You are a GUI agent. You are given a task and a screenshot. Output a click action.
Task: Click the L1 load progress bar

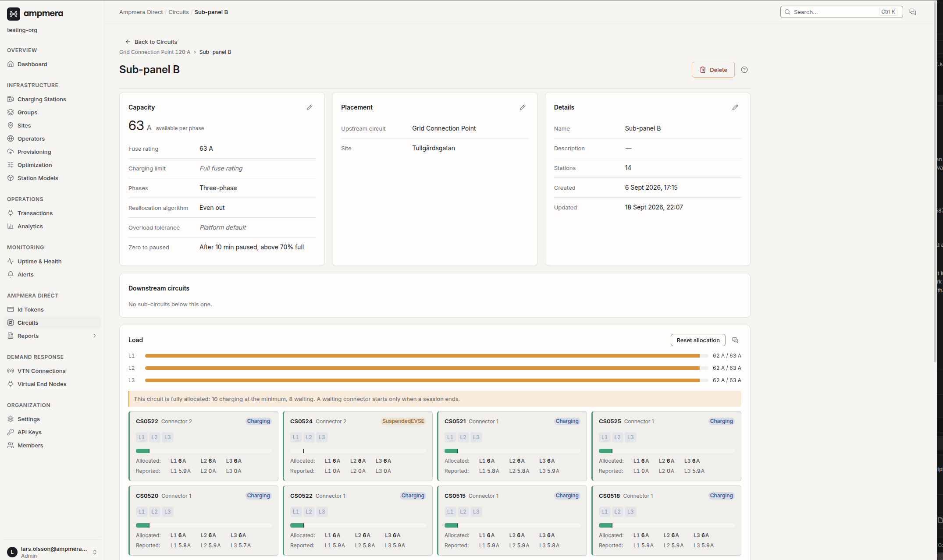(426, 356)
